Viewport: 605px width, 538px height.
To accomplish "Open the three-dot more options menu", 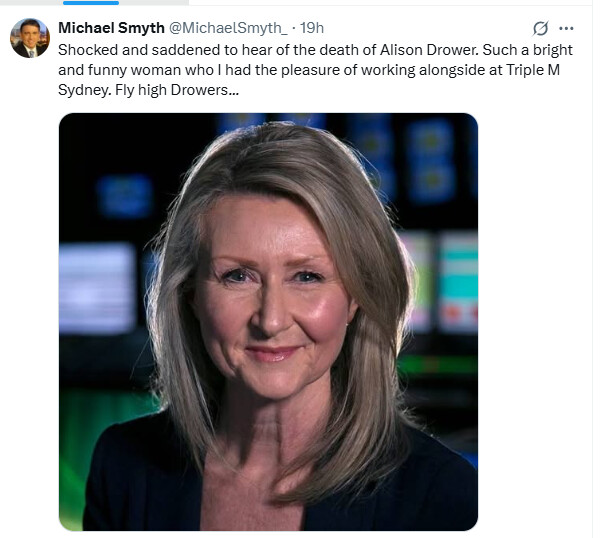I will pyautogui.click(x=567, y=28).
